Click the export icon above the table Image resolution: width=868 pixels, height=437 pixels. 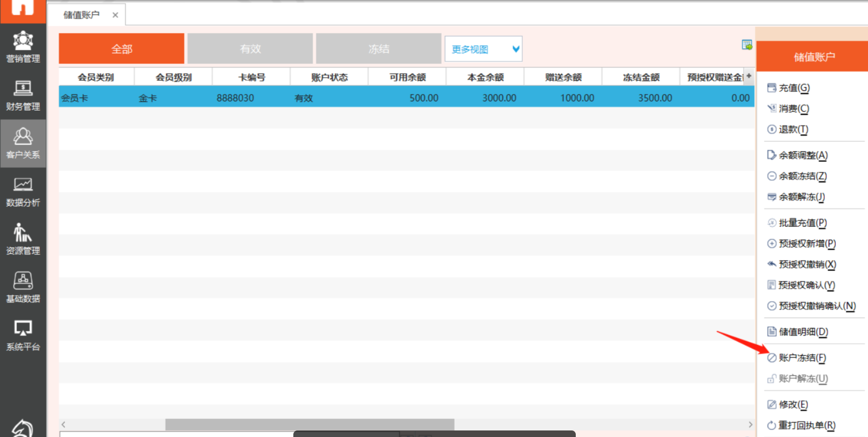[746, 45]
